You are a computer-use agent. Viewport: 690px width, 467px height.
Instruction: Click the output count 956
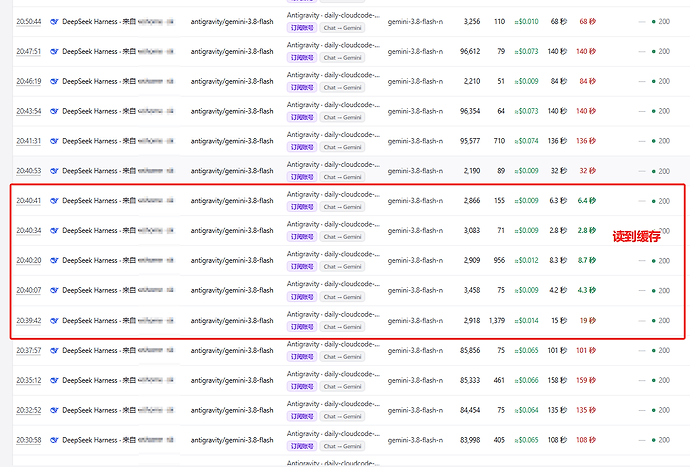click(499, 261)
